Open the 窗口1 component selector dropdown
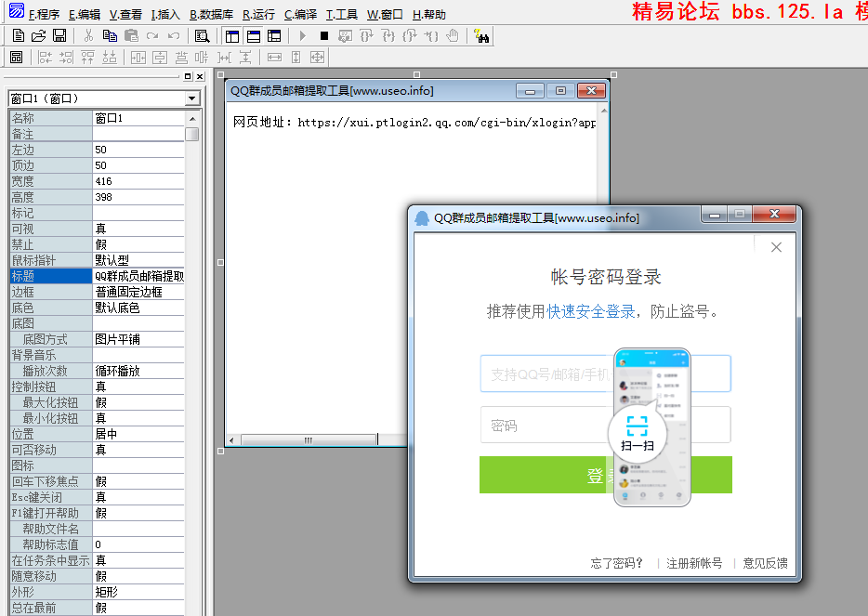The image size is (868, 616). (191, 98)
